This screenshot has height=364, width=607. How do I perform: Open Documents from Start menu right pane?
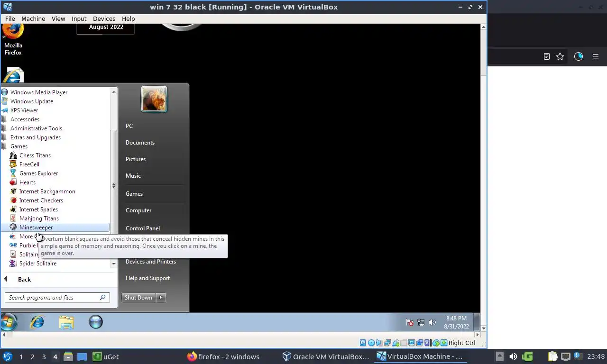[140, 143]
